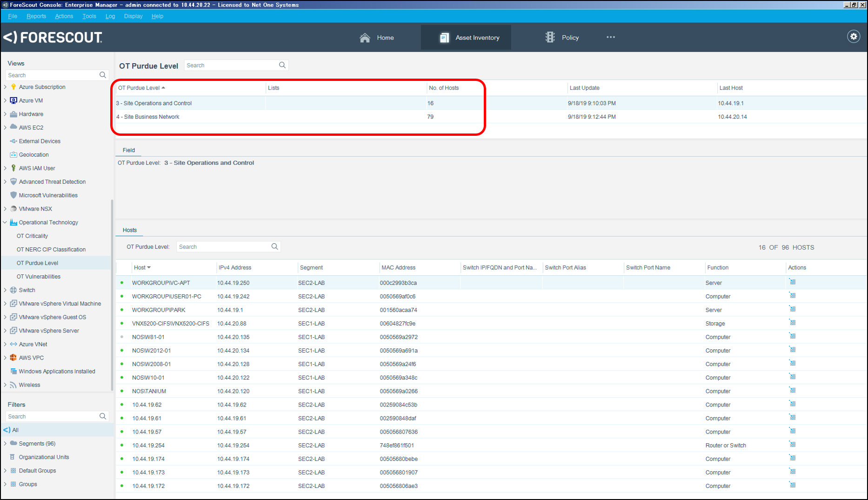Expand the VMware vSphere Virtual Machine node
The height and width of the screenshot is (500, 868).
coord(5,303)
